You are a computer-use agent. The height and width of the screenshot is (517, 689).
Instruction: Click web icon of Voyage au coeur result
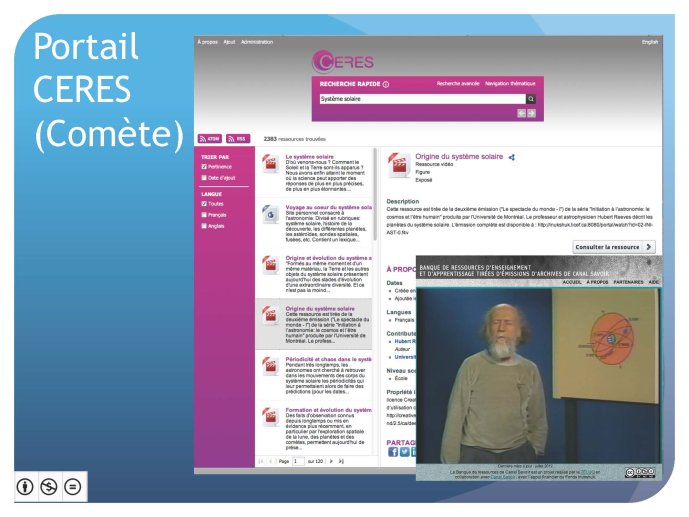(270, 214)
